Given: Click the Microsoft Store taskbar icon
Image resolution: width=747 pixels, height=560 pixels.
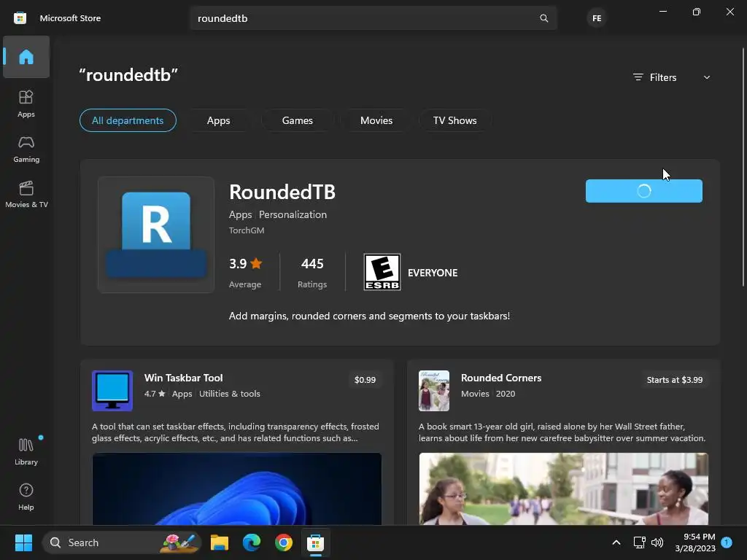Looking at the screenshot, I should click(315, 542).
